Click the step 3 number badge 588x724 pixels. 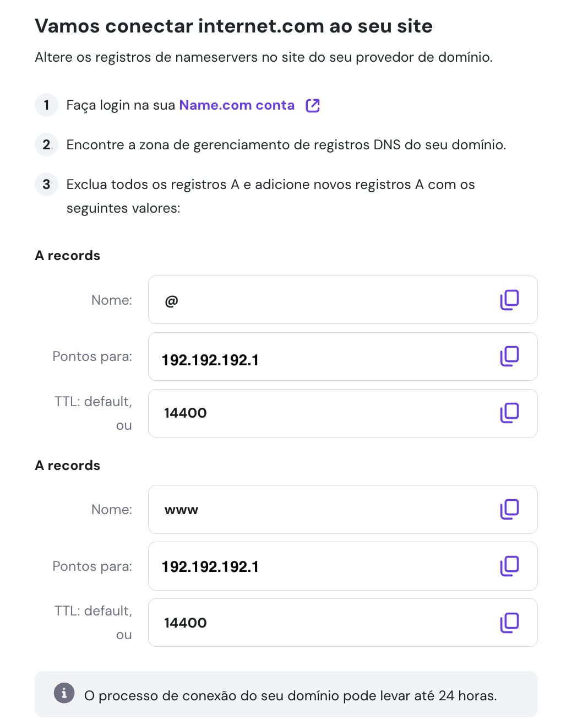46,184
